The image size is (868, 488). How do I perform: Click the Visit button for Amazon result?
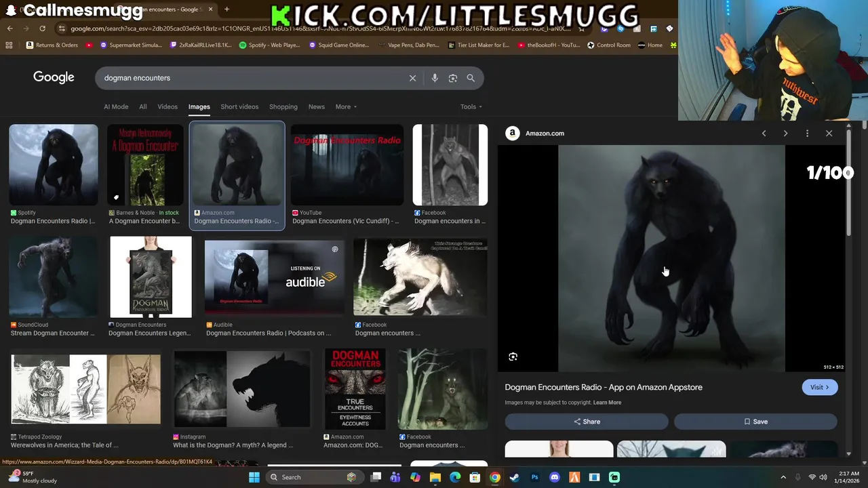coord(820,387)
